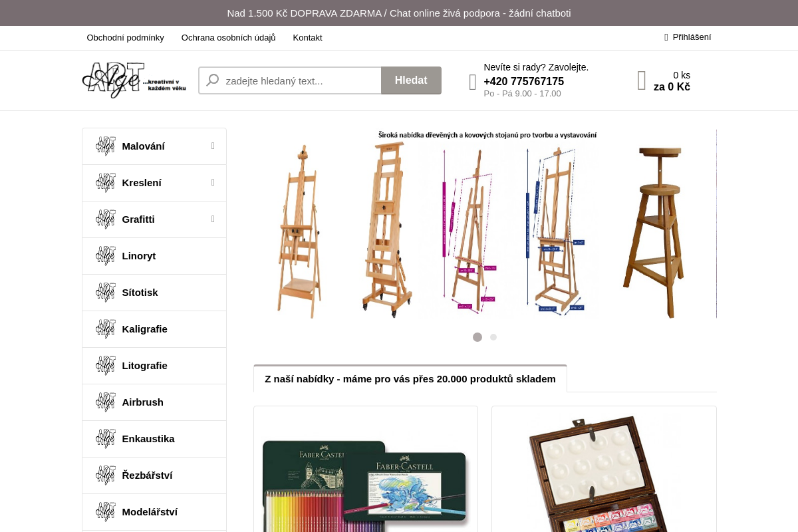Click the easel banner image
This screenshot has height=532, width=798.
pos(485,224)
